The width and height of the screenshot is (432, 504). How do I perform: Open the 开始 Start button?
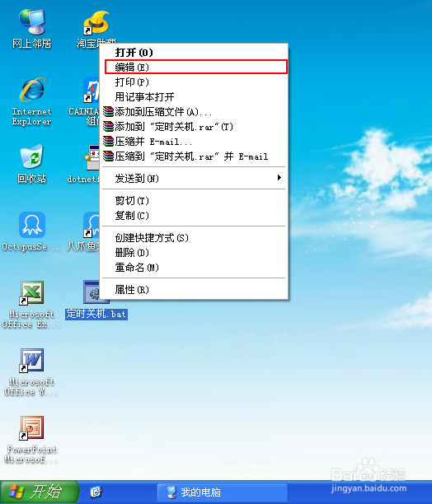[40, 492]
